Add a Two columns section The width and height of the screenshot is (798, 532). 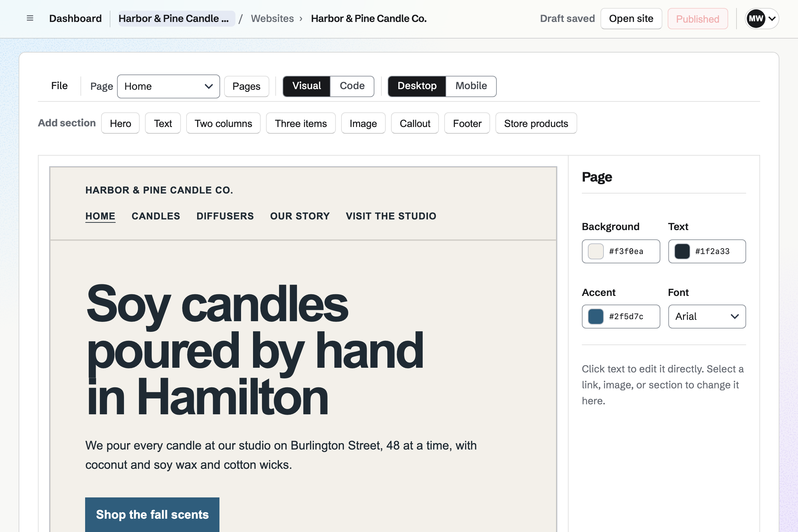point(223,123)
